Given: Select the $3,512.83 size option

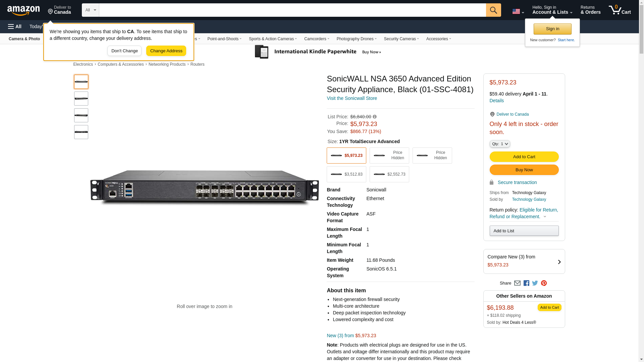Looking at the screenshot, I should [346, 174].
